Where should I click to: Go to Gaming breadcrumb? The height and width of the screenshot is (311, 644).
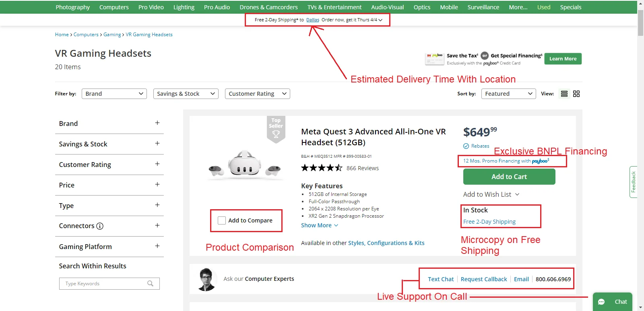click(x=112, y=35)
